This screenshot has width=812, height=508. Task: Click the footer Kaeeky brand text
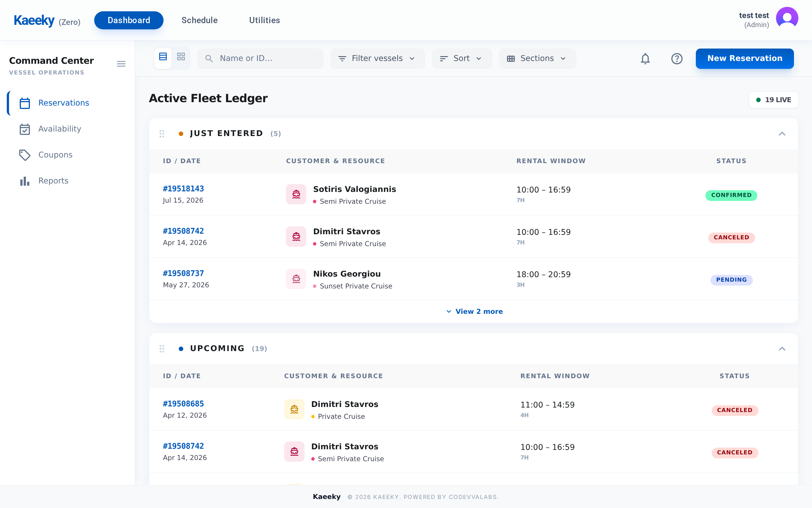pos(326,497)
